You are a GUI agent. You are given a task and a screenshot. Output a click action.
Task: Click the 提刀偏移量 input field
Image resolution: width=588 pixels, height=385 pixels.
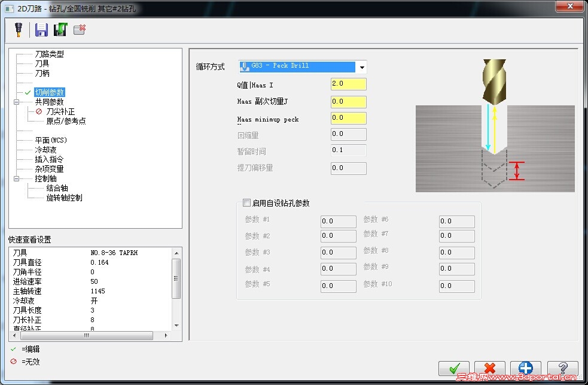pos(348,168)
